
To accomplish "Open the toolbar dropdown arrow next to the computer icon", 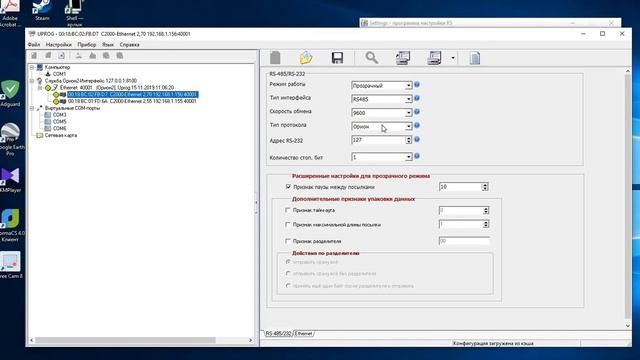I will (x=453, y=58).
